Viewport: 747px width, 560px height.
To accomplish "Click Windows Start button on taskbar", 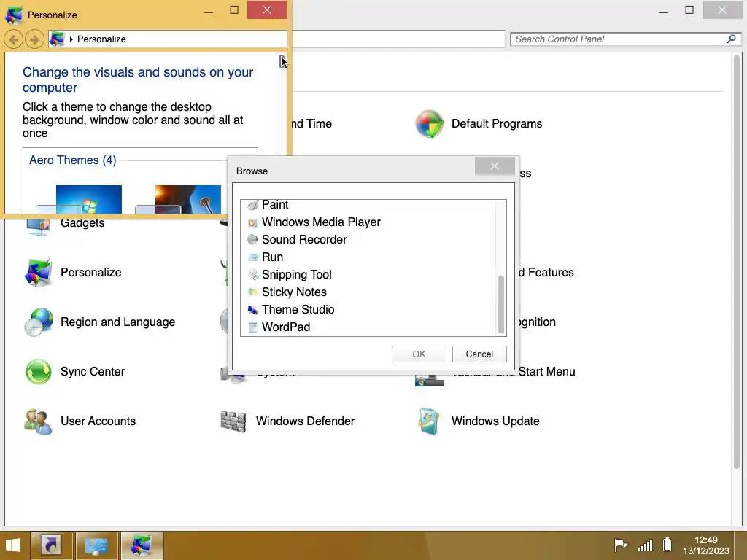I will [13, 545].
